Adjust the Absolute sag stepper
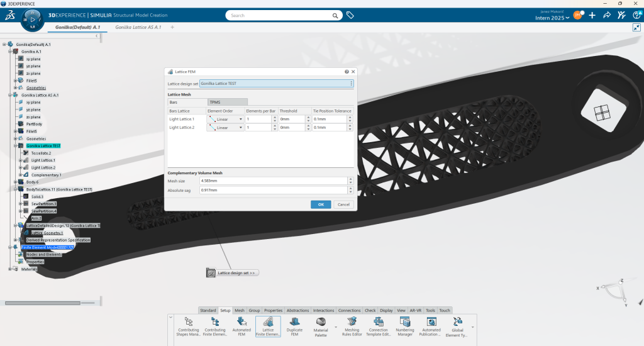The width and height of the screenshot is (644, 346). 350,190
